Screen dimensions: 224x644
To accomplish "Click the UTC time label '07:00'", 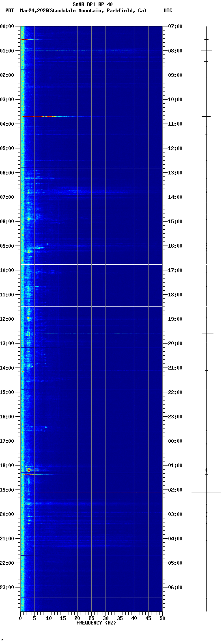I will pos(175,26).
